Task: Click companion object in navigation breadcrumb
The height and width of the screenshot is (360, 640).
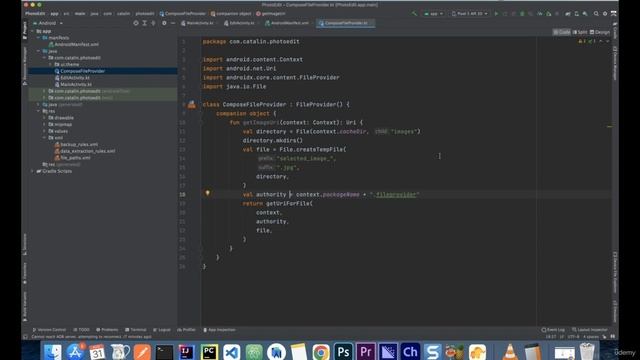Action: pos(231,14)
